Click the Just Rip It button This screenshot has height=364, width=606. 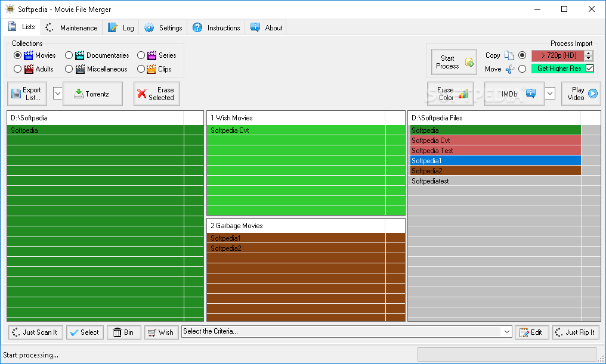[x=576, y=332]
